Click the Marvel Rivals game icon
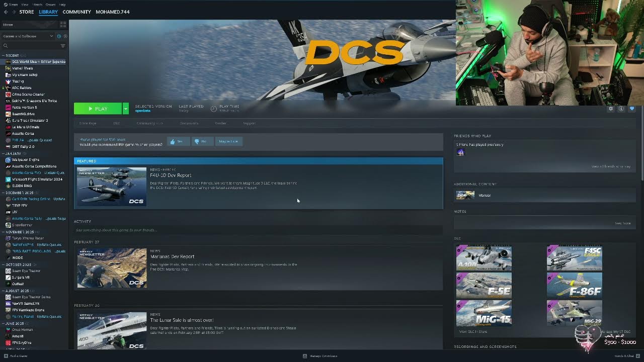Screen dimensions: 644x362 pyautogui.click(x=8, y=68)
